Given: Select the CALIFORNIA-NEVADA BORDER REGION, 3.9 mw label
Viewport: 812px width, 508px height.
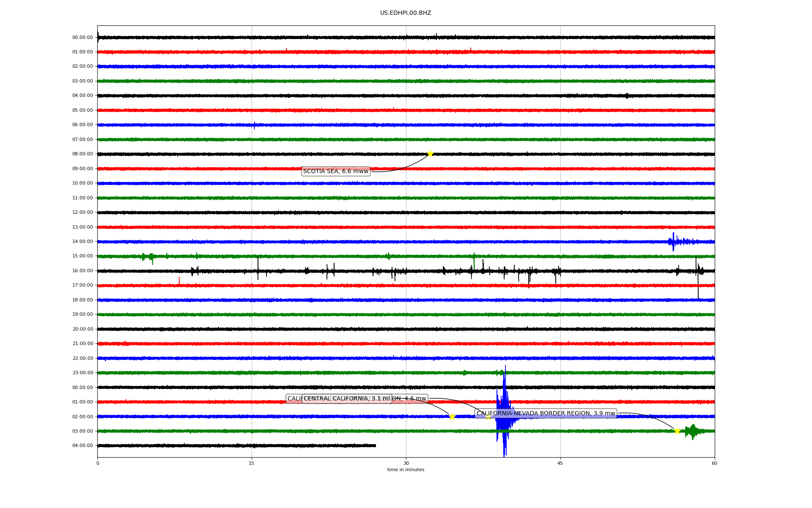Looking at the screenshot, I should click(x=546, y=414).
